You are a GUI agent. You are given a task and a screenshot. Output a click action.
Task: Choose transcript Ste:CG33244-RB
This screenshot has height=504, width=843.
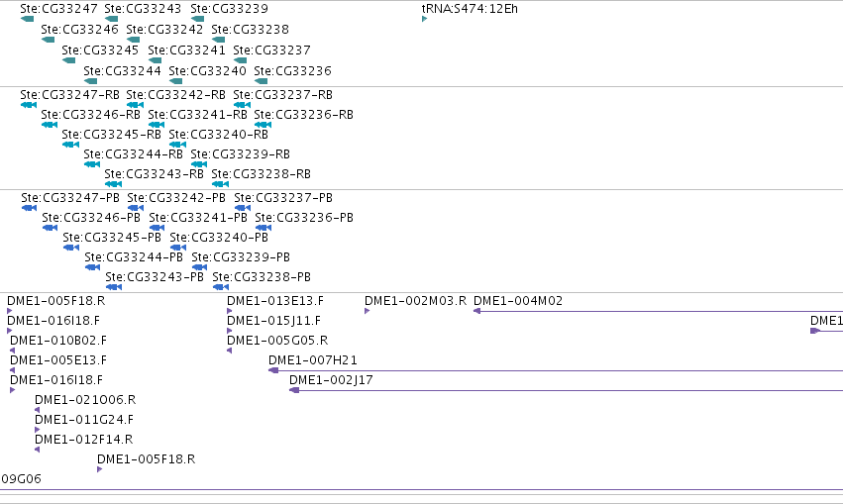click(134, 154)
